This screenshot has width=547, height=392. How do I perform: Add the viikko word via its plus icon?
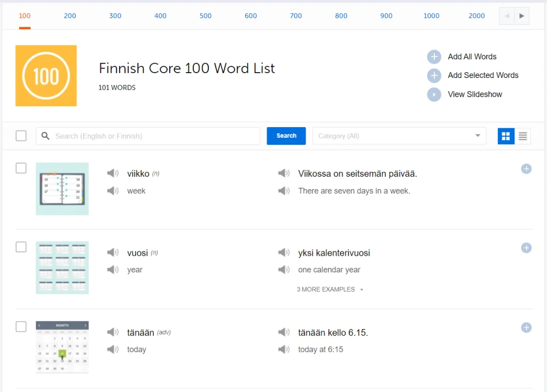526,168
